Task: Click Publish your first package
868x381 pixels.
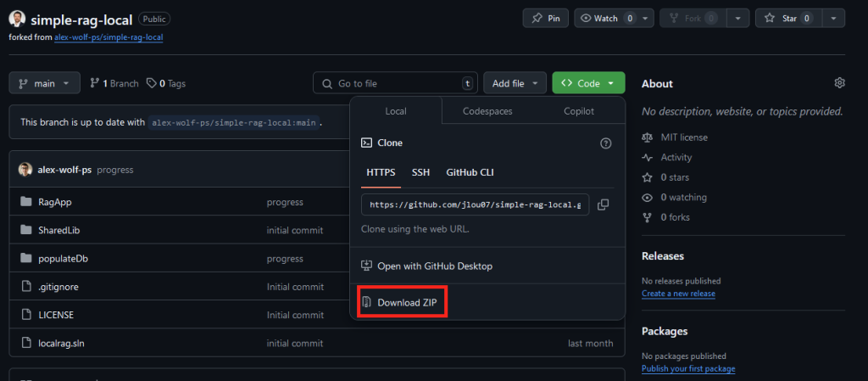Action: (x=688, y=369)
